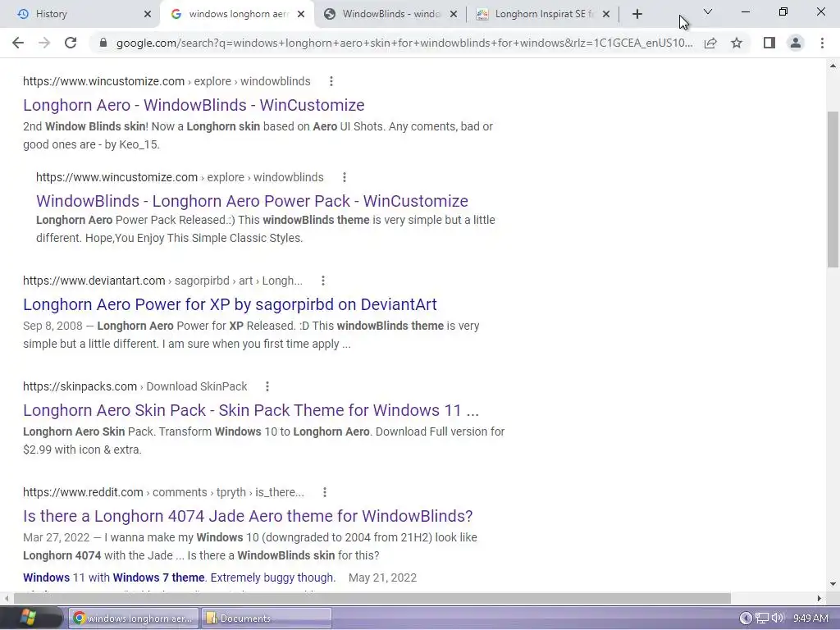Click the volume tray icon

[778, 619]
